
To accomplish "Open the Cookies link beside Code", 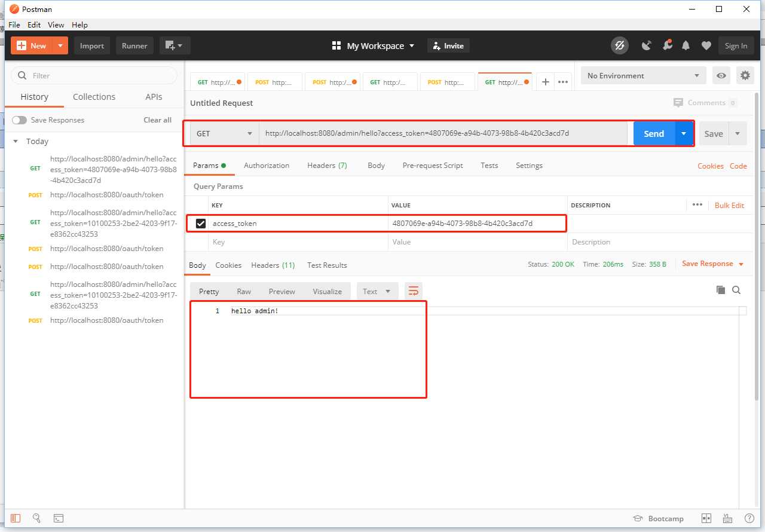I will pyautogui.click(x=710, y=166).
